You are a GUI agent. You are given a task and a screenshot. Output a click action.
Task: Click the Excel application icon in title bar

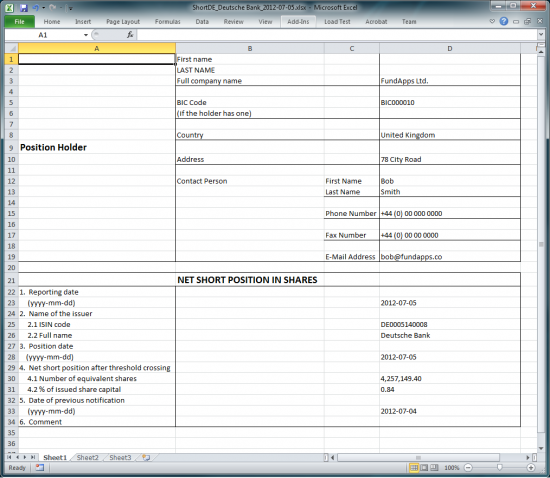(9, 7)
